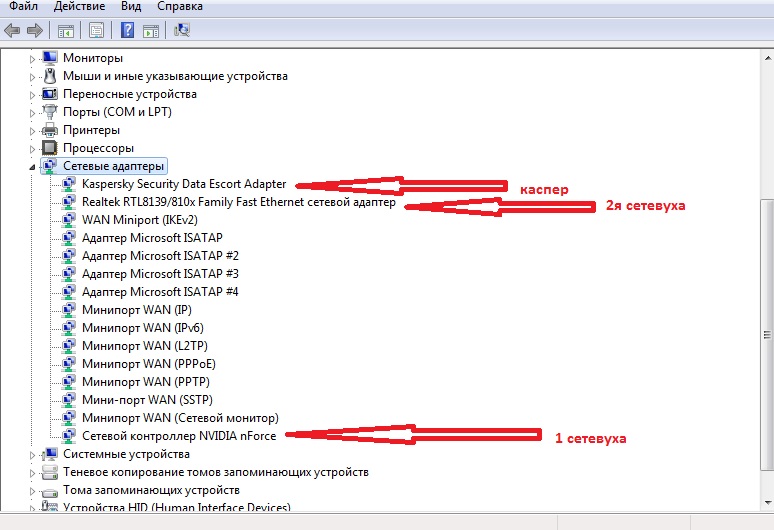Select Kaspersky Security Data Escort Adapter
This screenshot has height=530, width=774.
tap(184, 184)
